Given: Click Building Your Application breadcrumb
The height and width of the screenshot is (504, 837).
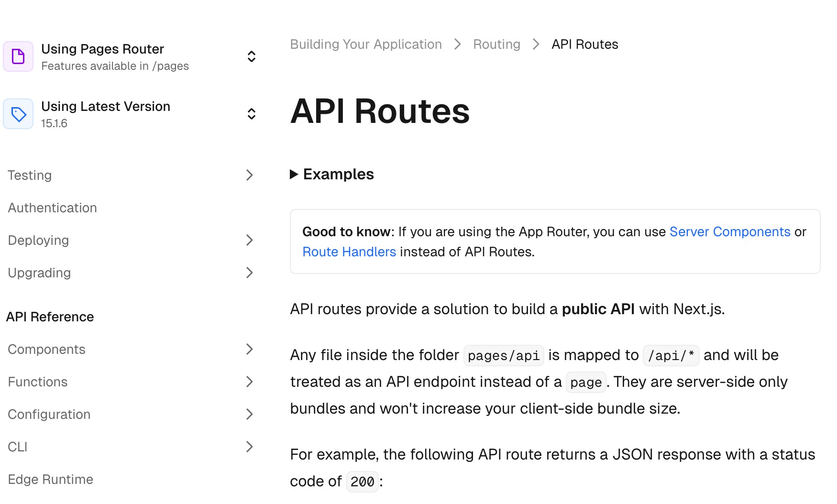Looking at the screenshot, I should click(x=366, y=44).
